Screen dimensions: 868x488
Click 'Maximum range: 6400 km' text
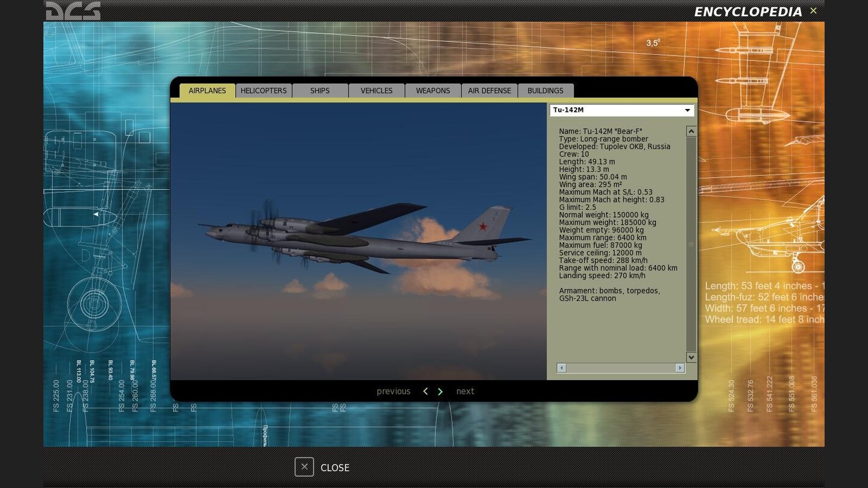[x=603, y=238]
